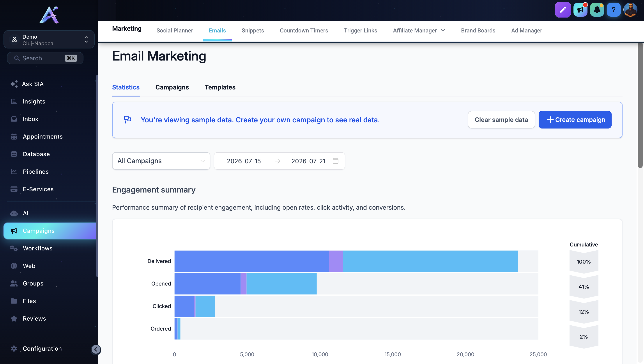Open the Social Planner menu item

click(175, 30)
